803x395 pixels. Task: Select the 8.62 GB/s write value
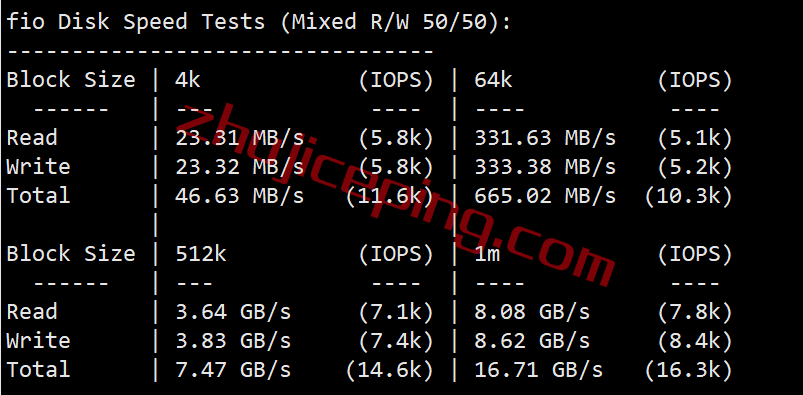pyautogui.click(x=532, y=341)
